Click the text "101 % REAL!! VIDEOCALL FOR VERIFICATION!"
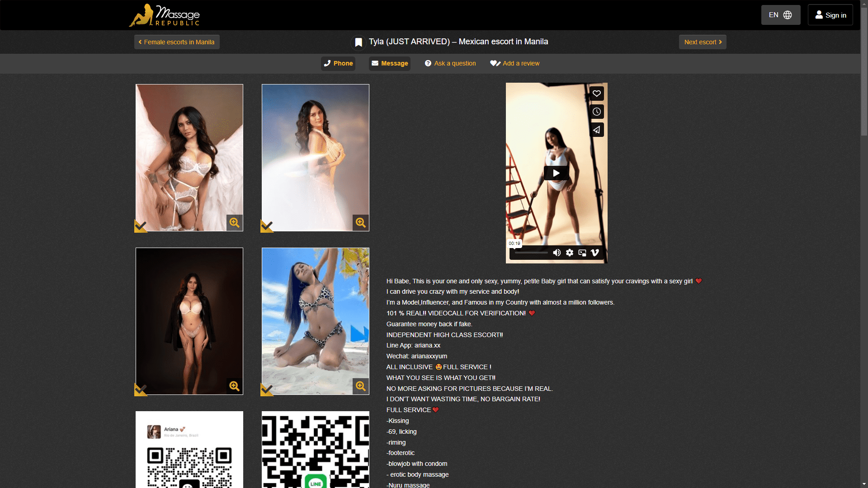The image size is (868, 488). [456, 313]
